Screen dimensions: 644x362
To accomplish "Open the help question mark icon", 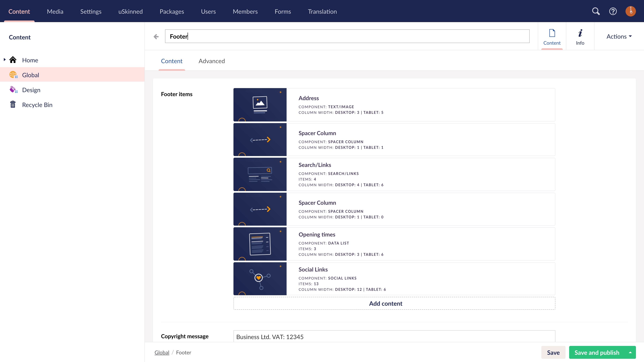I will (x=613, y=11).
